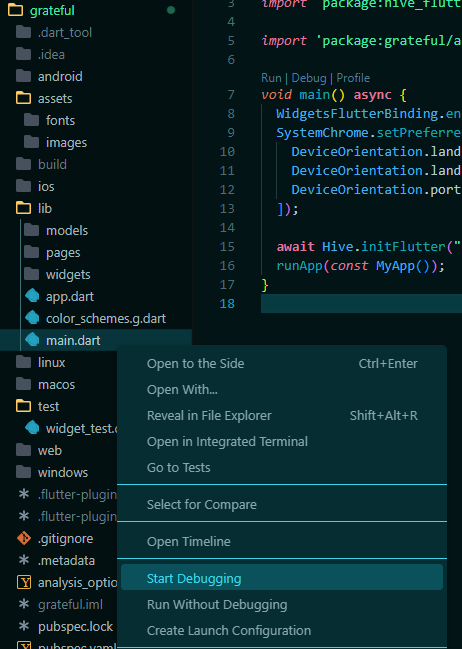462x649 pixels.
Task: Click the 'Hive' text on line 15
Action: click(x=337, y=246)
